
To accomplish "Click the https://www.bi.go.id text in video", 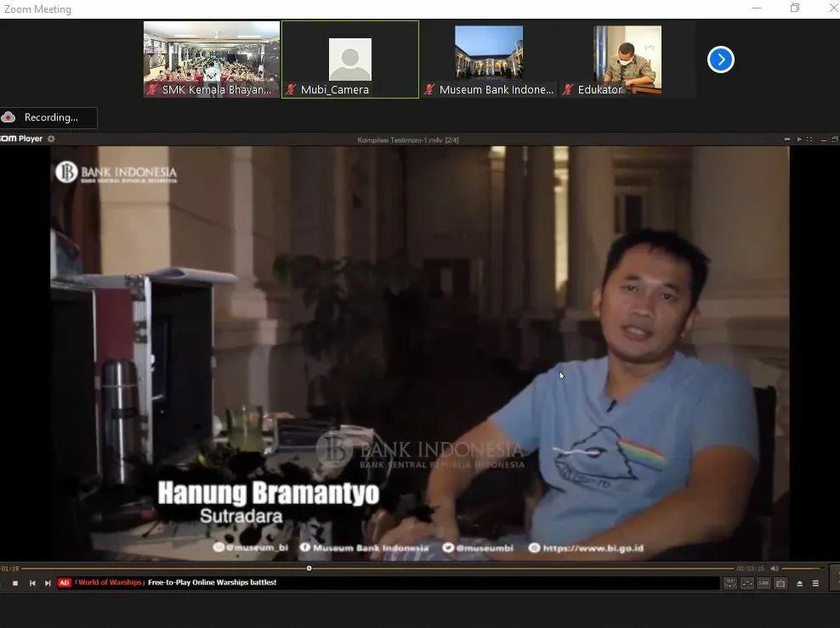I will click(x=593, y=548).
